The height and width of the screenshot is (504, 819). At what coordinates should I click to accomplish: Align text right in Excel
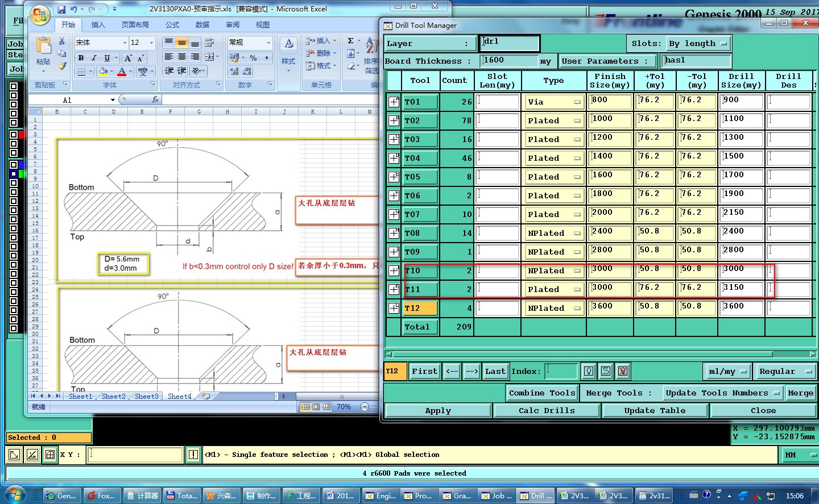195,57
